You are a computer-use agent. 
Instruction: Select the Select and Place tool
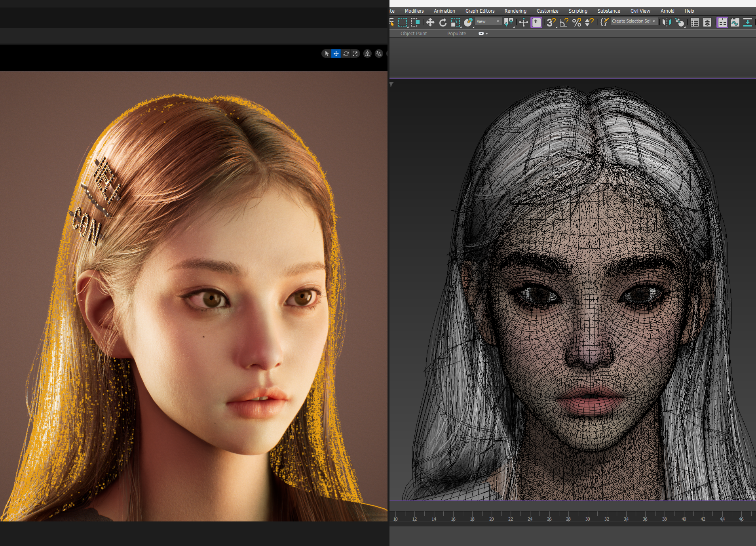tap(468, 22)
